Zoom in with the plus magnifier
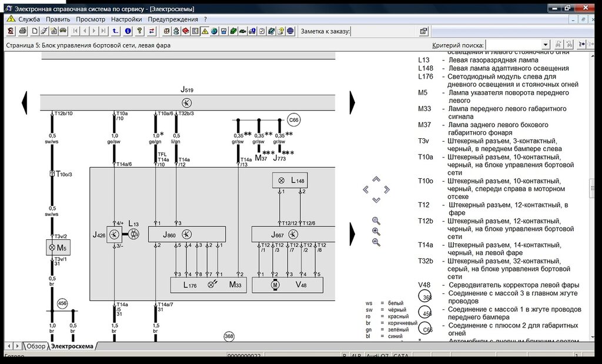The width and height of the screenshot is (602, 364). coord(376,232)
